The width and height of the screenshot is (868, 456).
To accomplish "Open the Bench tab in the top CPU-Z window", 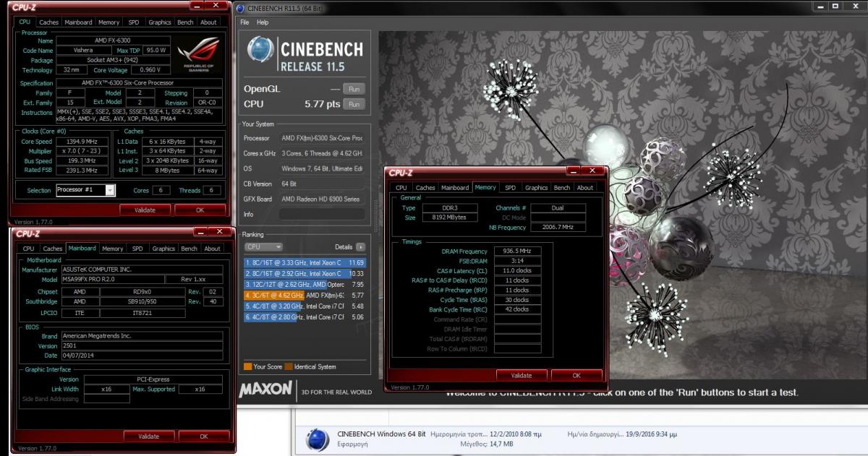I will [x=185, y=22].
